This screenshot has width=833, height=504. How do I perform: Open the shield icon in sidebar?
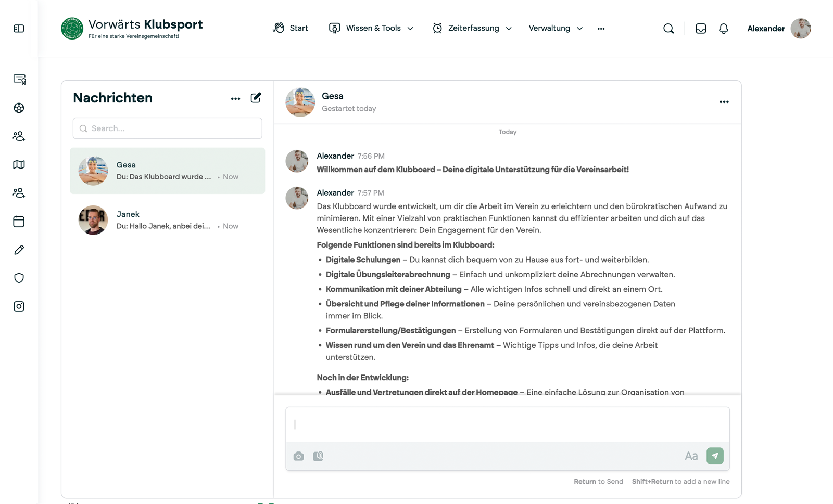[19, 278]
